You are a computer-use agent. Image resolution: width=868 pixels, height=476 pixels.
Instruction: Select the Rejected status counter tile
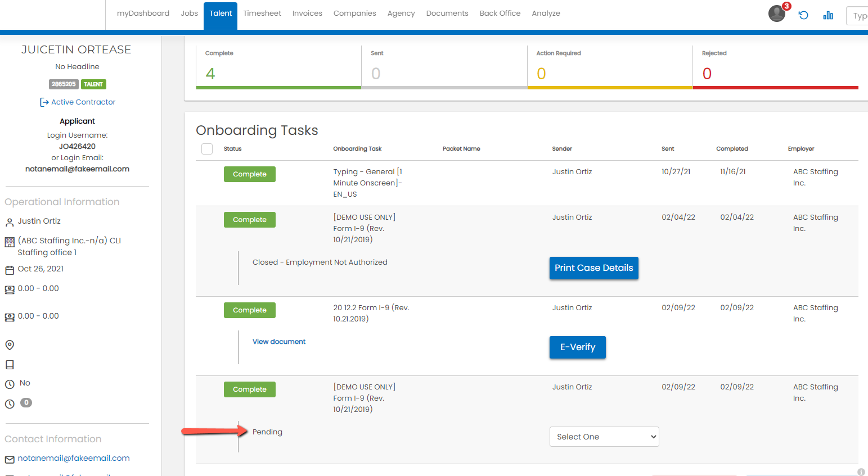click(x=776, y=67)
